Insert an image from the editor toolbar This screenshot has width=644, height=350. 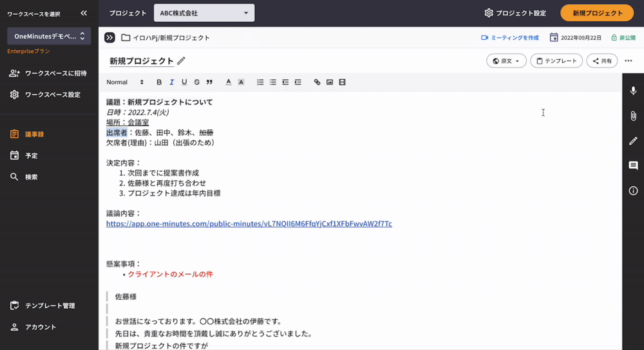tap(330, 82)
